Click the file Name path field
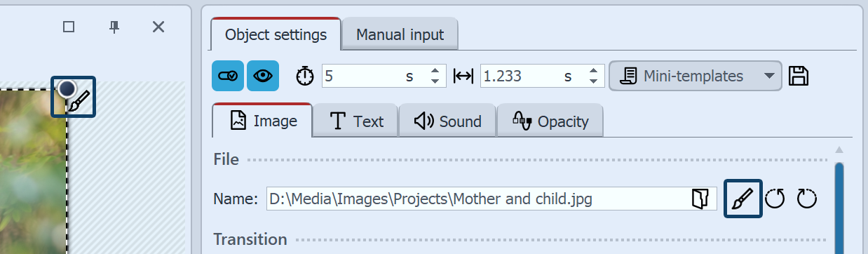This screenshot has width=868, height=254. [491, 199]
